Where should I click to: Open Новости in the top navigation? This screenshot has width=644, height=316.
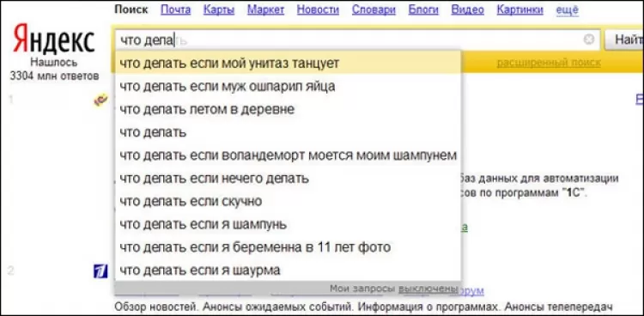point(318,9)
